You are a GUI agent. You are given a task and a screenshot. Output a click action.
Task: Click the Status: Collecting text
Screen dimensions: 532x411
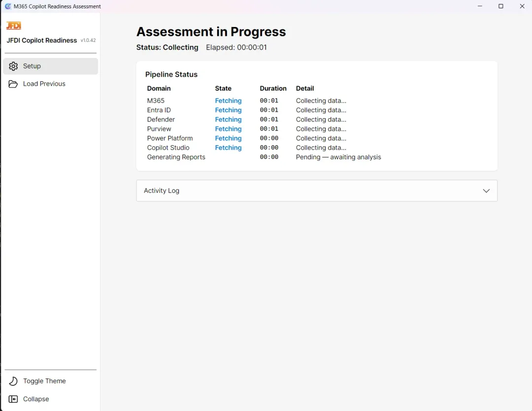167,47
